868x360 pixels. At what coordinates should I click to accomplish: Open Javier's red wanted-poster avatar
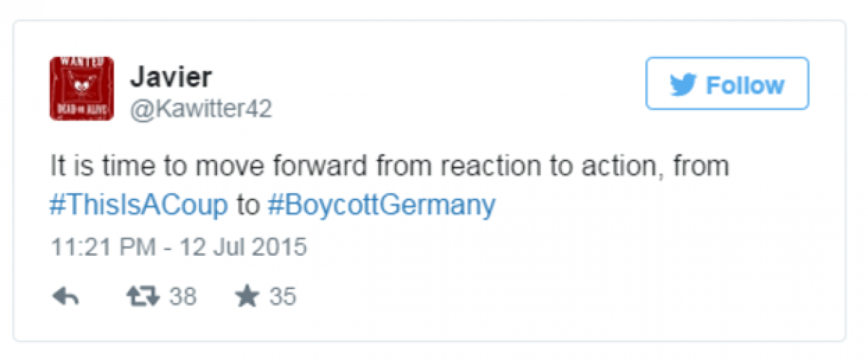point(82,88)
